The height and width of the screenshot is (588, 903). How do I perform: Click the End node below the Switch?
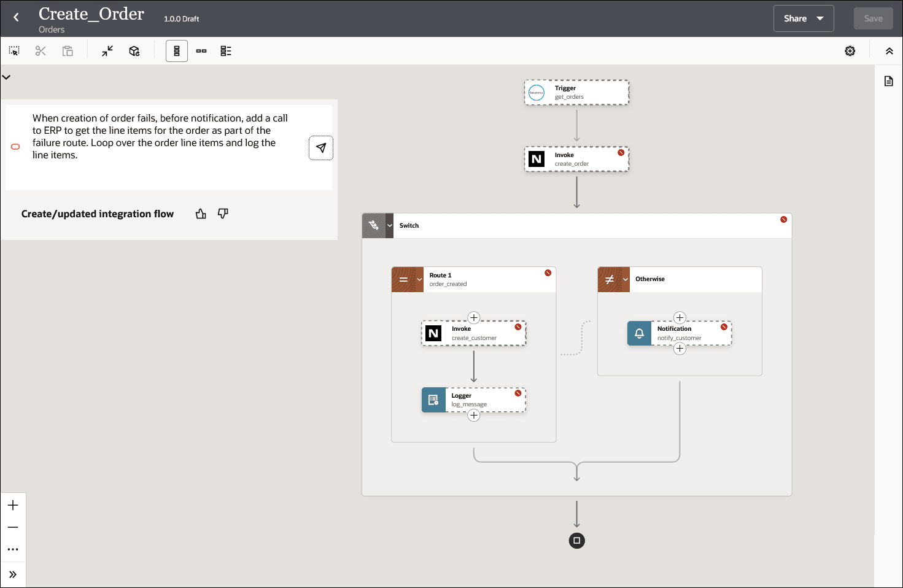click(x=576, y=541)
